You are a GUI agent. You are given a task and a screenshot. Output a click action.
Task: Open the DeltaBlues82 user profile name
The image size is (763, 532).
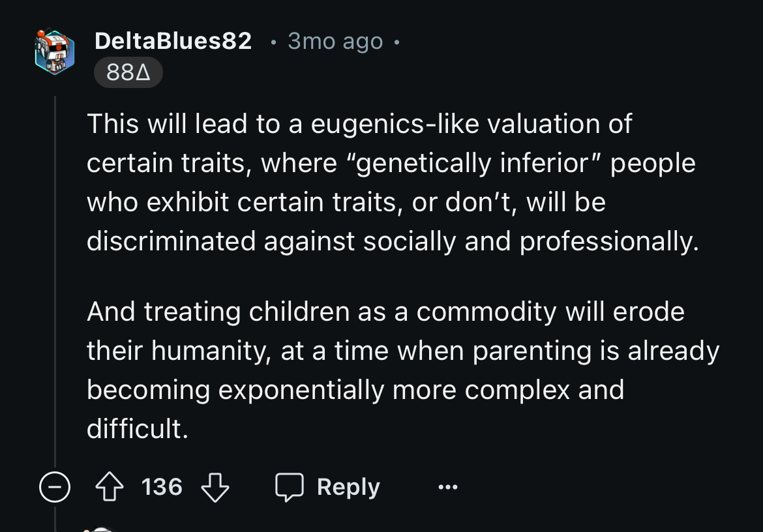point(173,41)
